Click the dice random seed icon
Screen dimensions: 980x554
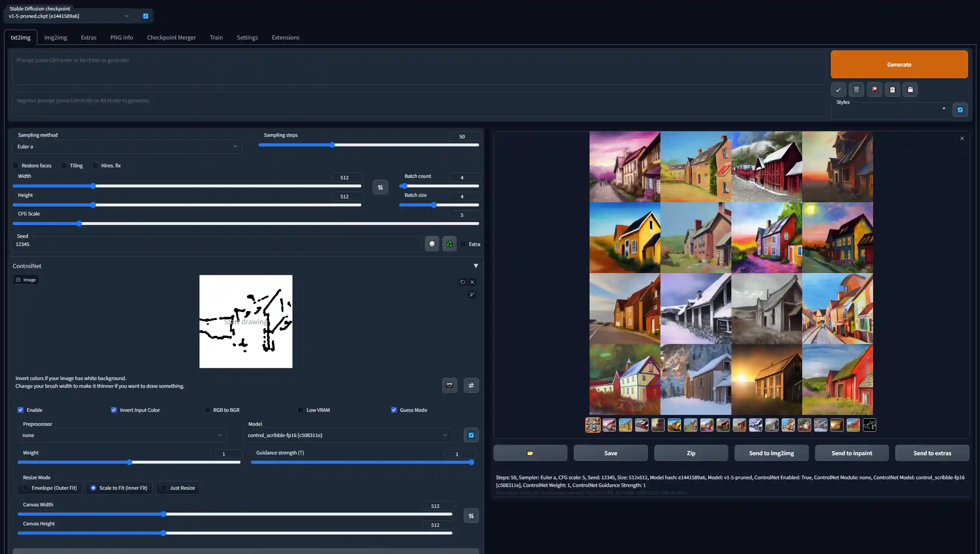432,244
